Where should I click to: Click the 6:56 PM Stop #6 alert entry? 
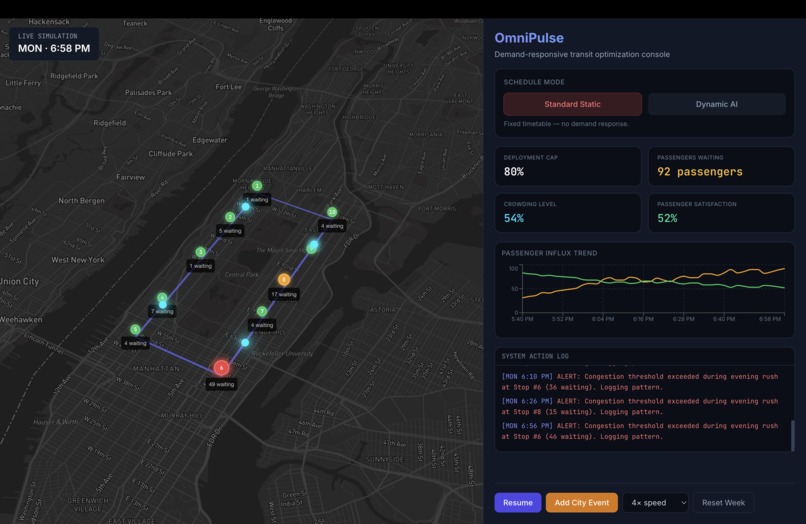pyautogui.click(x=639, y=431)
